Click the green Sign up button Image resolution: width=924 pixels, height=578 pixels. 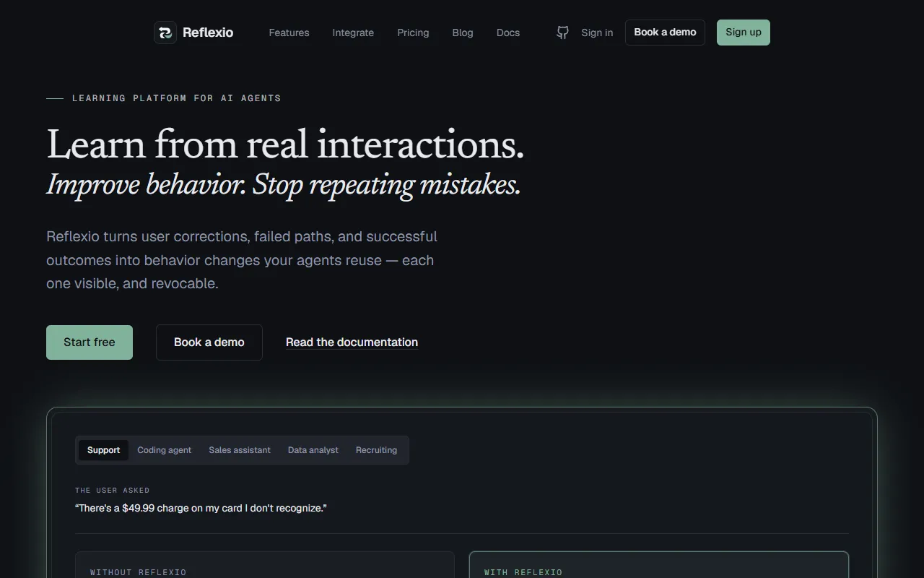(x=744, y=33)
